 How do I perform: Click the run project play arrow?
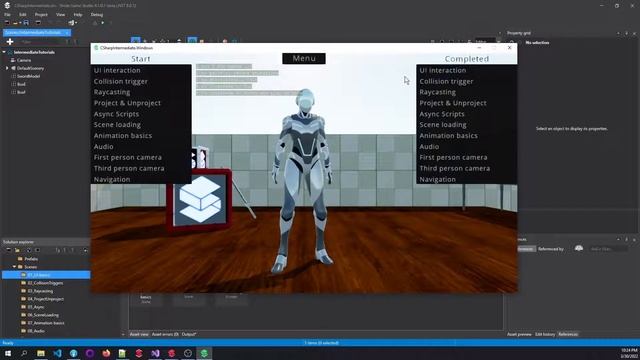102,23
